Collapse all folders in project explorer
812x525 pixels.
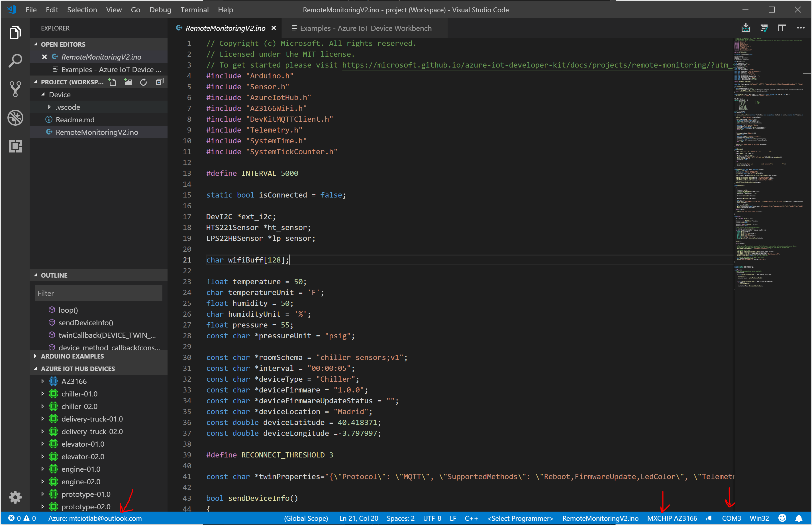coord(160,82)
